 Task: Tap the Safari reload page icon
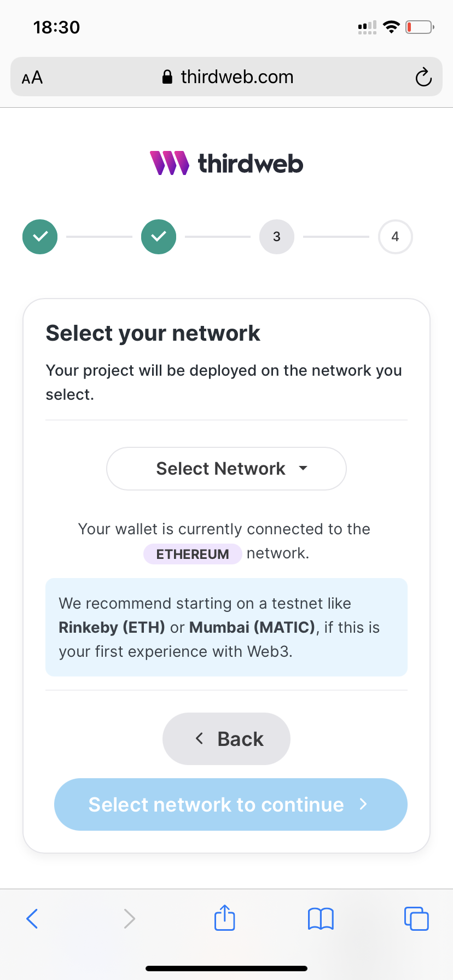click(x=423, y=77)
